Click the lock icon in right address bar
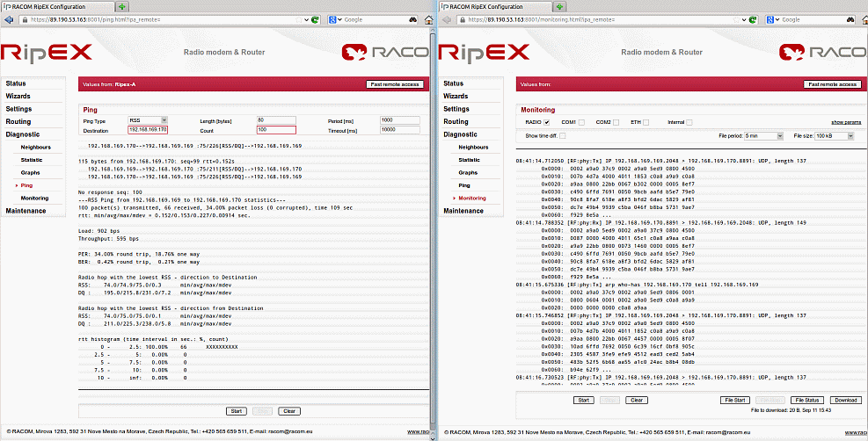This screenshot has height=441, width=868. click(461, 19)
